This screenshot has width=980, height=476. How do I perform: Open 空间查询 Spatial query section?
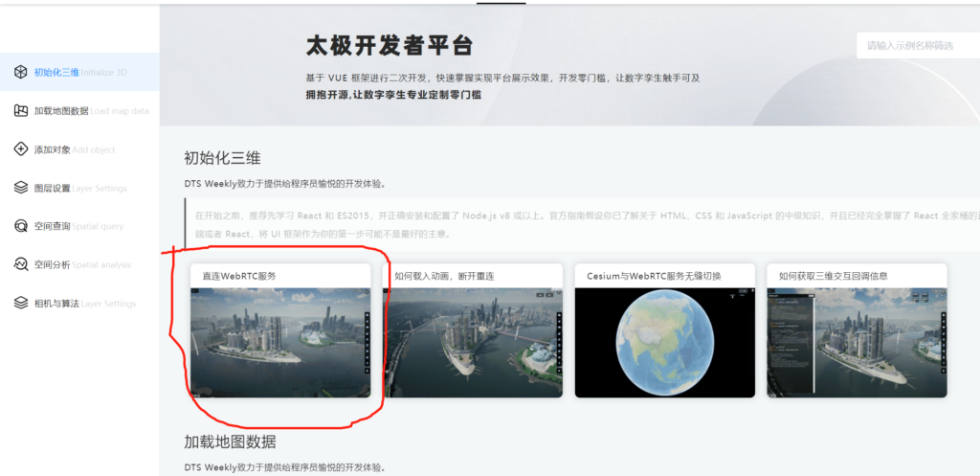79,226
